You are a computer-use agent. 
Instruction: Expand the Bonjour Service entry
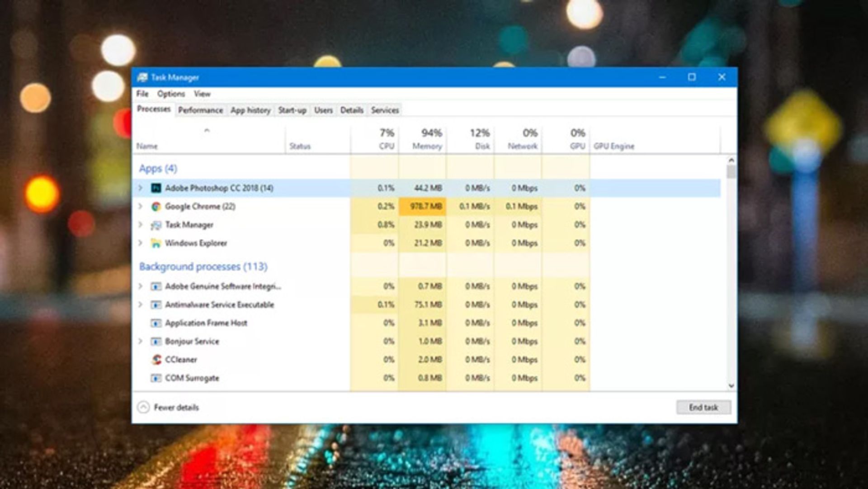pyautogui.click(x=140, y=341)
